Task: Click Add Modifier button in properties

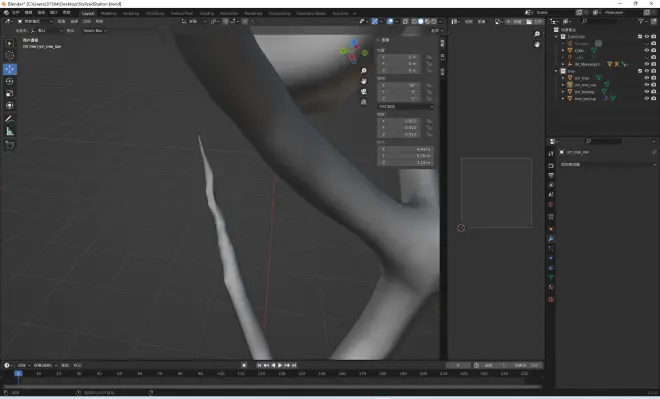Action: (x=608, y=164)
